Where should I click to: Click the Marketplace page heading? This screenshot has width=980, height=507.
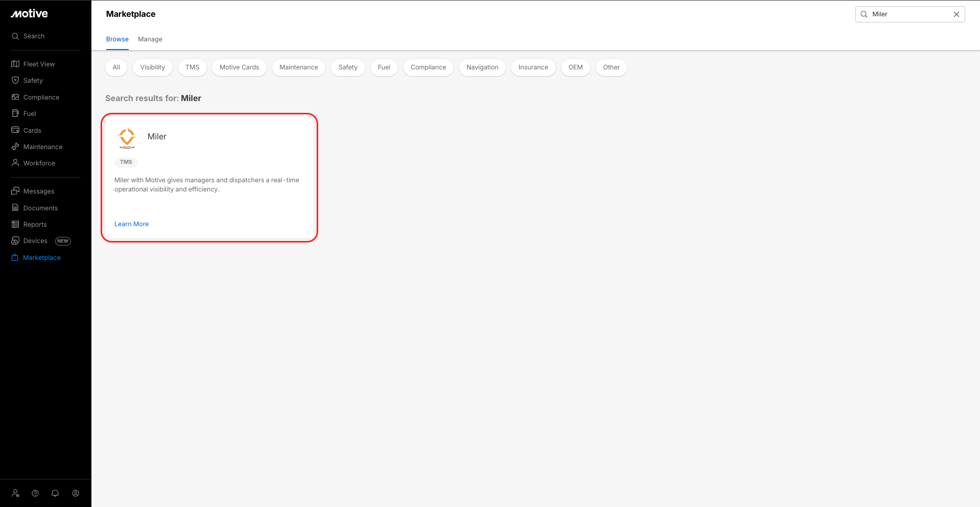coord(131,14)
